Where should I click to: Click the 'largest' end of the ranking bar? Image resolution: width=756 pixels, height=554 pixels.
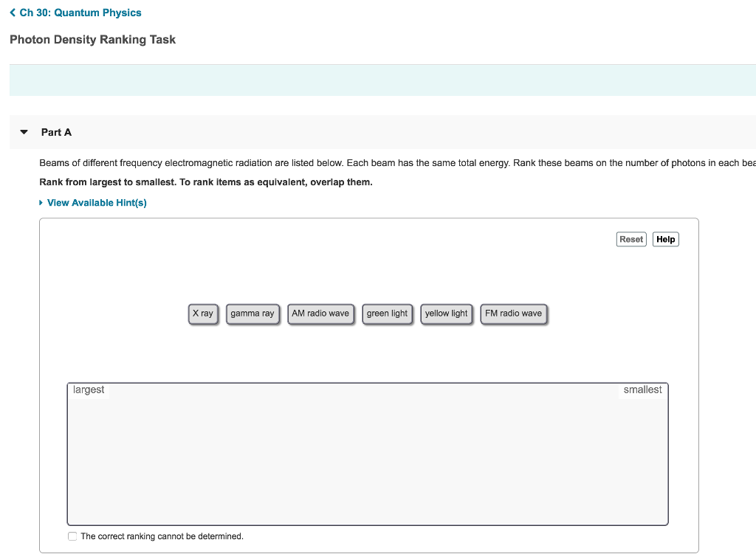point(87,389)
